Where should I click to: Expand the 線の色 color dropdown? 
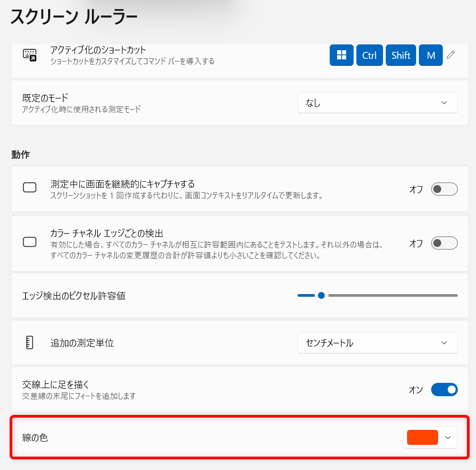point(447,437)
